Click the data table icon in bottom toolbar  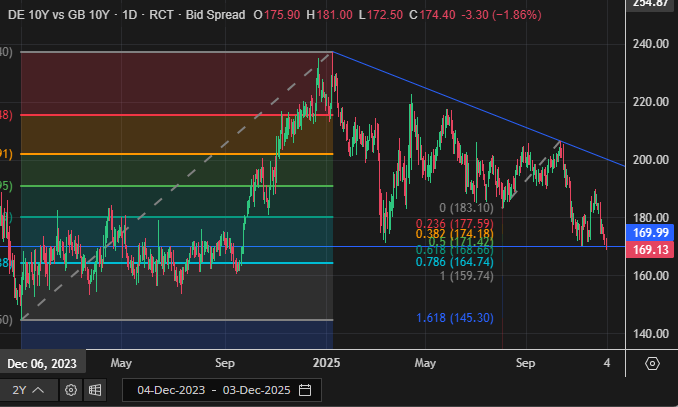coord(95,390)
